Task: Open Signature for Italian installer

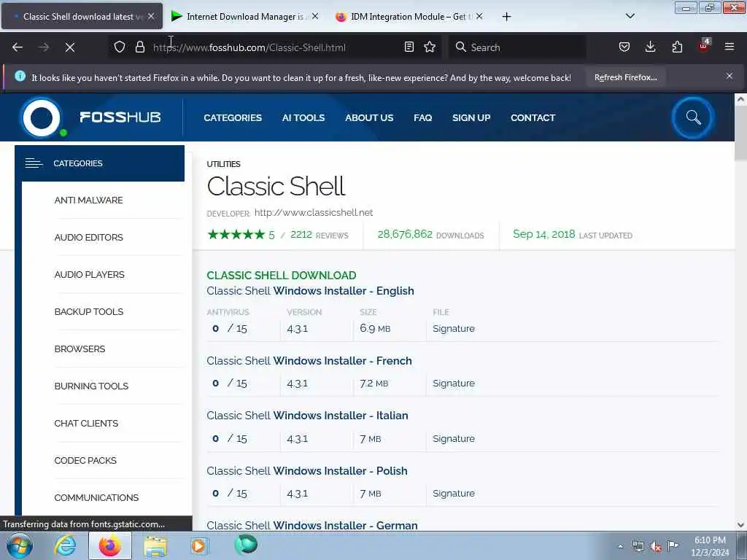Action: click(454, 438)
